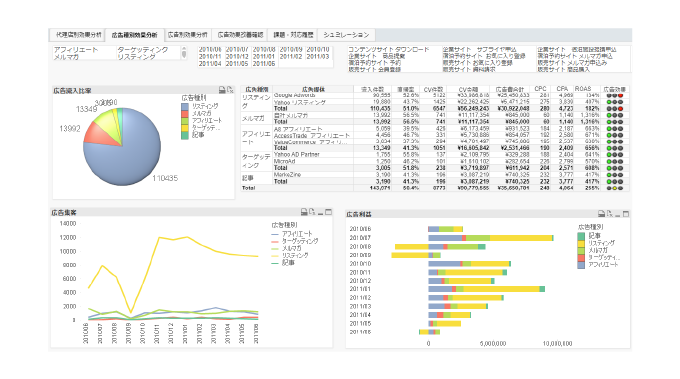Viewport: 680px width, 379px height.
Task: Click the 110435 pie slice label
Action: (165, 178)
